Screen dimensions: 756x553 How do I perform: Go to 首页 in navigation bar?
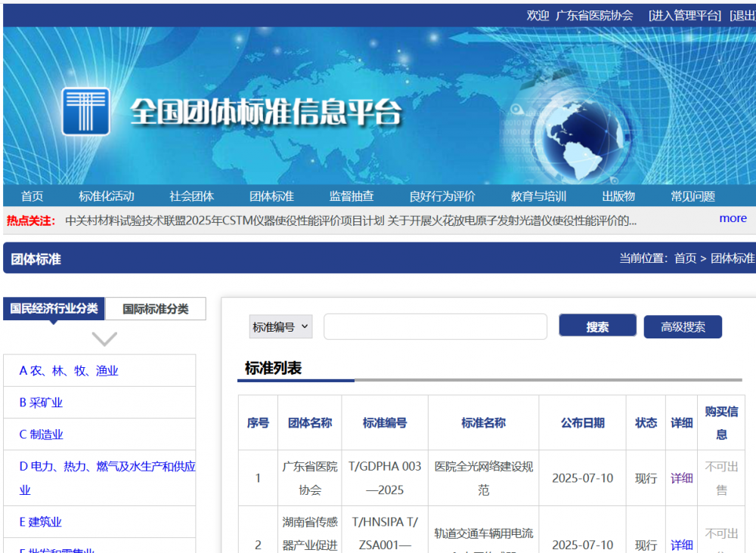pos(33,196)
